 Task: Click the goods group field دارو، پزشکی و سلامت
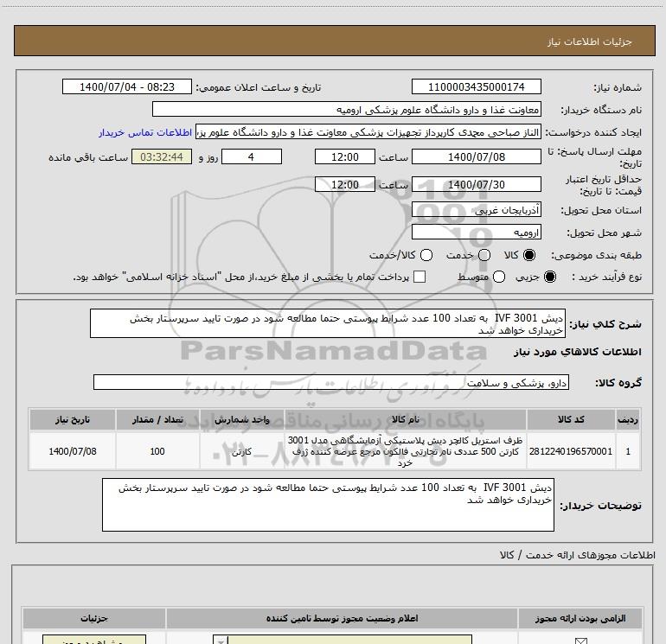[331, 382]
